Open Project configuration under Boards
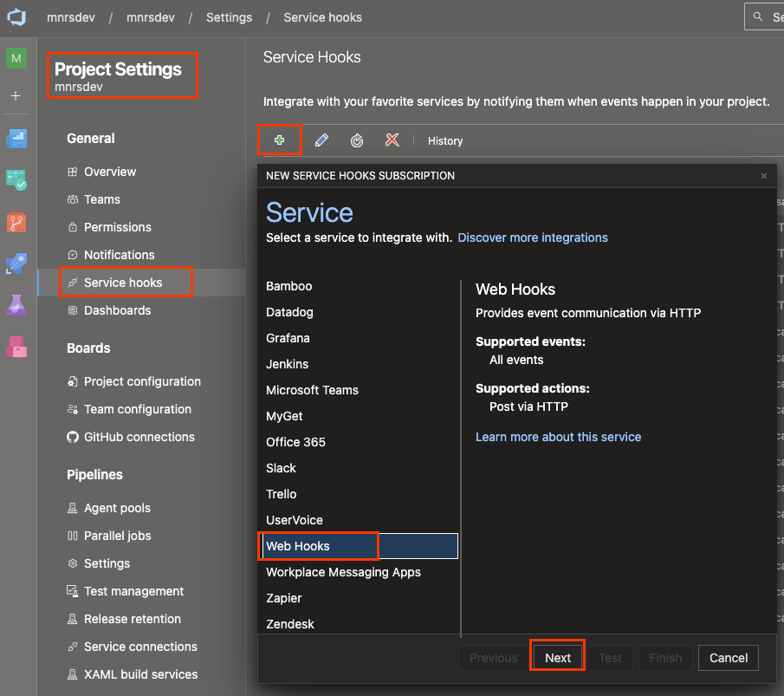 click(x=143, y=381)
